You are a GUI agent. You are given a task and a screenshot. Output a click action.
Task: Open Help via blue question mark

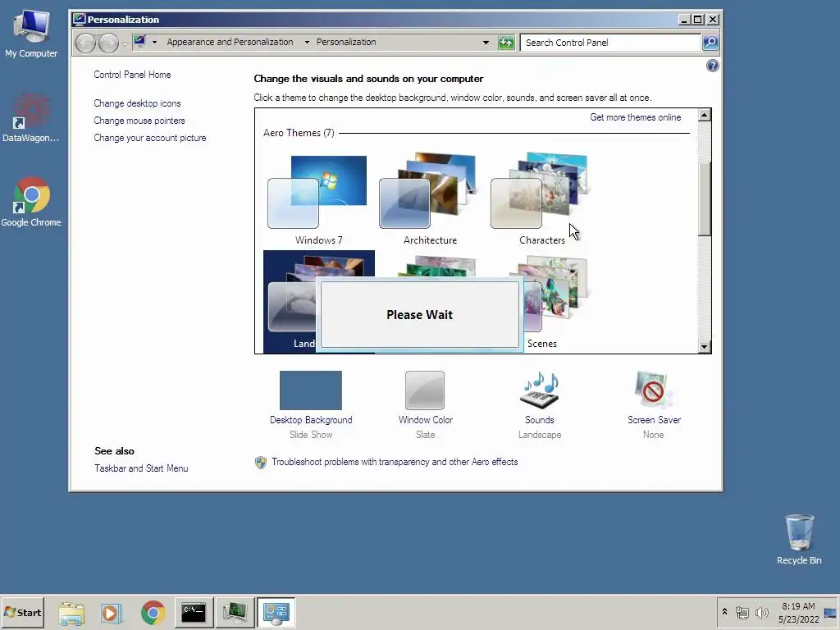713,66
